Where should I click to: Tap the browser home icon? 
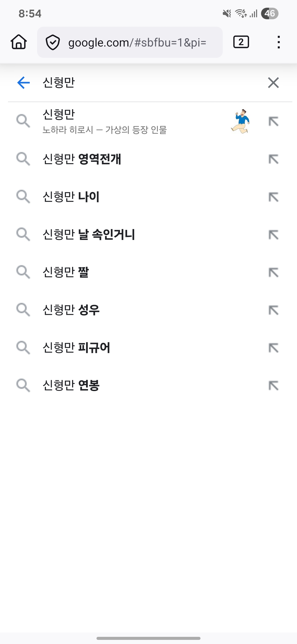pyautogui.click(x=19, y=42)
